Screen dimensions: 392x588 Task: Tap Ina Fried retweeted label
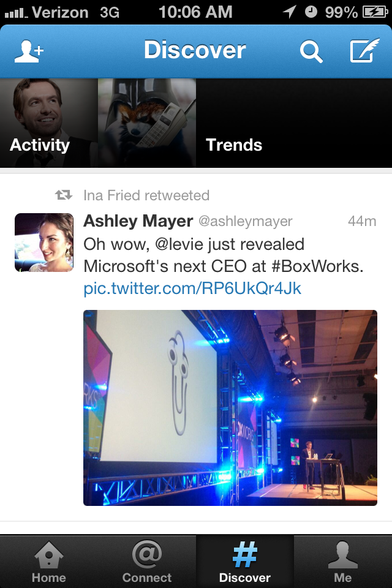pos(146,195)
